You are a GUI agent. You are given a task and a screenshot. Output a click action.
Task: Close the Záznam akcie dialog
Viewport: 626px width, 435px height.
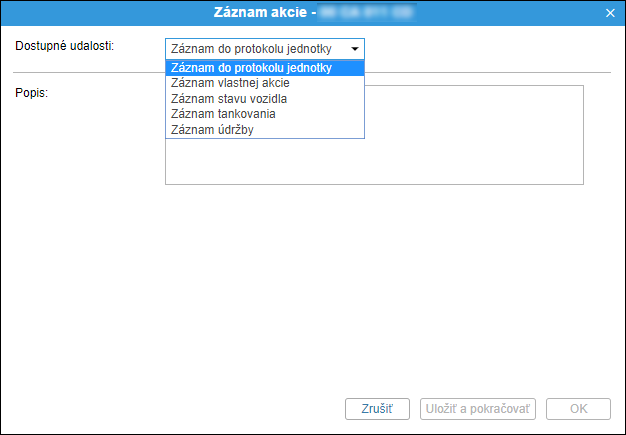(x=610, y=13)
